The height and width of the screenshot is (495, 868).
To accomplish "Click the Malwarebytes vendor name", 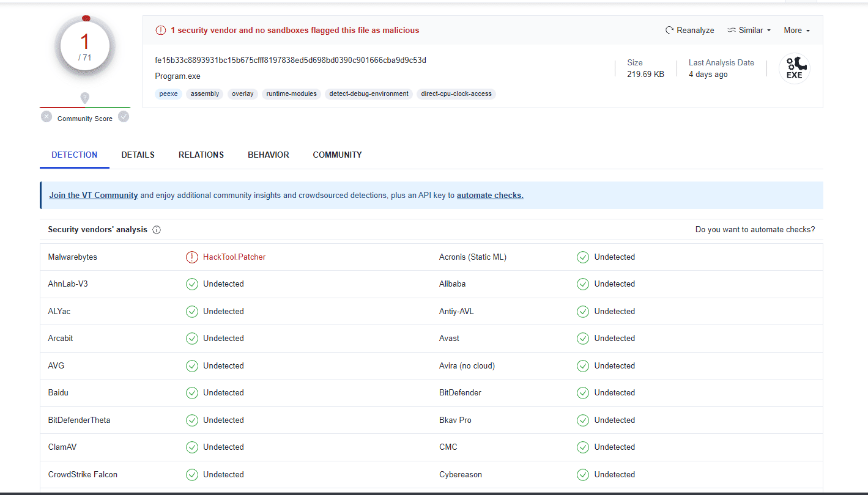I will 73,257.
